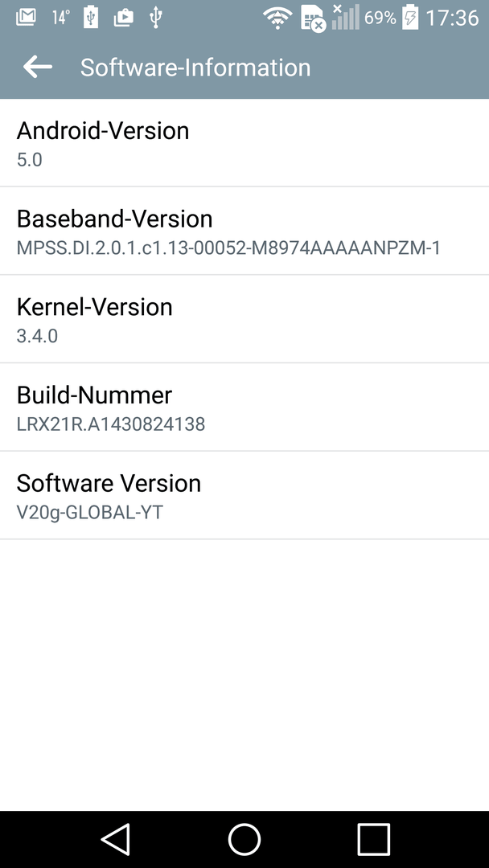The image size is (489, 868).
Task: Tap the battery USB charging notification icon
Action: click(x=91, y=17)
